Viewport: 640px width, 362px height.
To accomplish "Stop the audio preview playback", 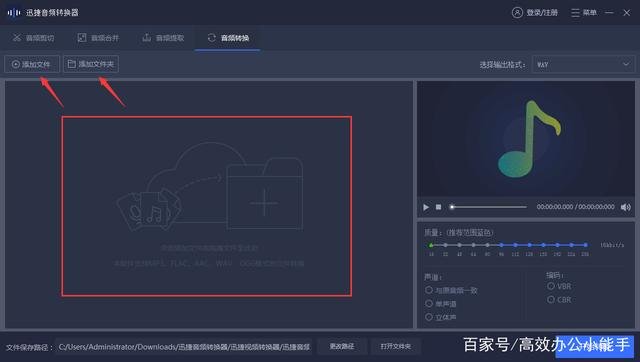I will [x=438, y=207].
